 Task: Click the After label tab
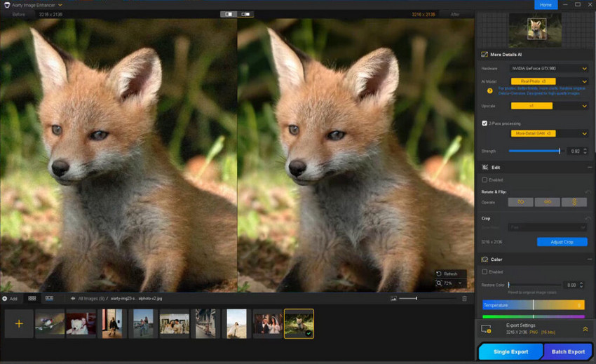pyautogui.click(x=455, y=15)
